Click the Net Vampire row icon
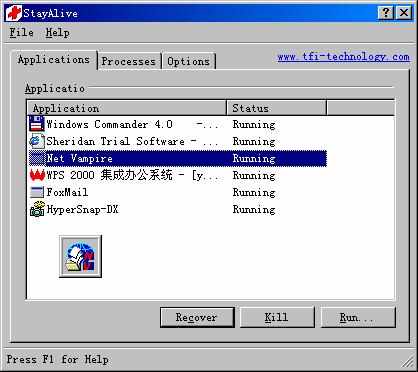 pos(37,158)
